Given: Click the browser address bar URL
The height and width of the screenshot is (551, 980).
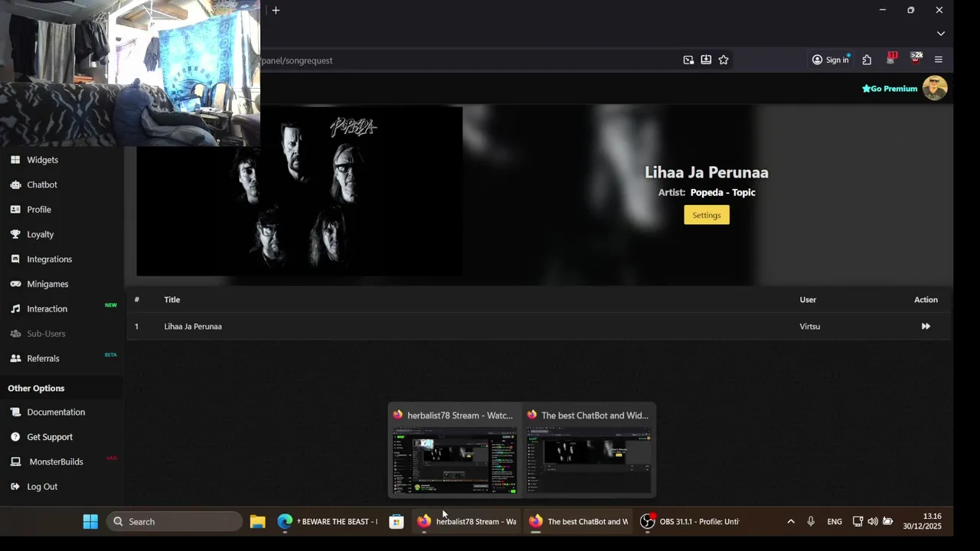Looking at the screenshot, I should coord(297,60).
